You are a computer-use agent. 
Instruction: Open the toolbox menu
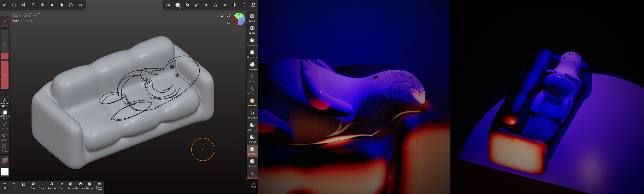pyautogui.click(x=253, y=5)
